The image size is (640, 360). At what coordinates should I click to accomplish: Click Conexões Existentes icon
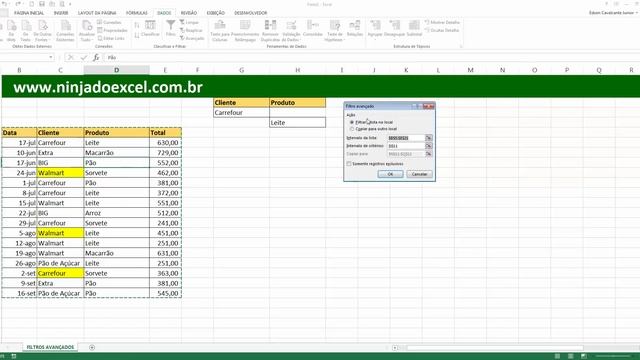point(65,31)
